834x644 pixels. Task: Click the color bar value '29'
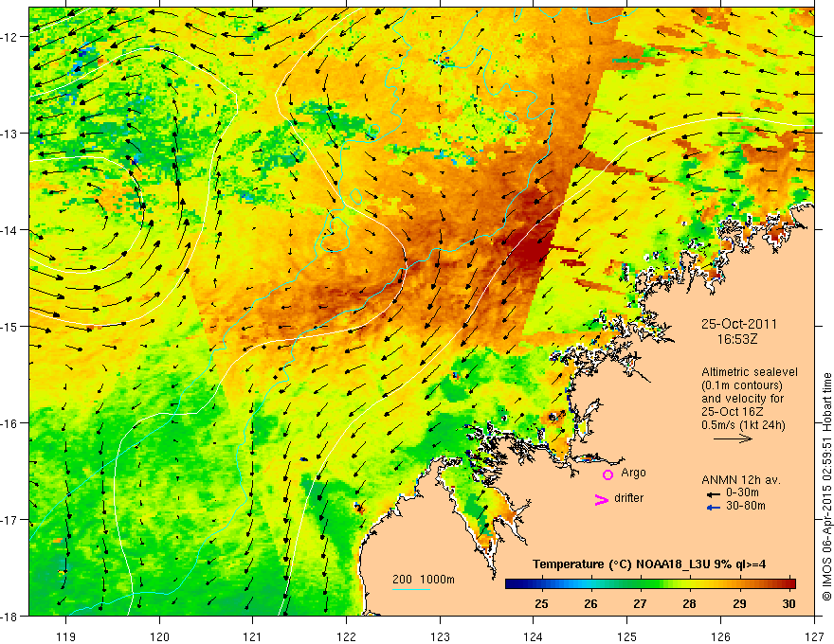point(739,603)
